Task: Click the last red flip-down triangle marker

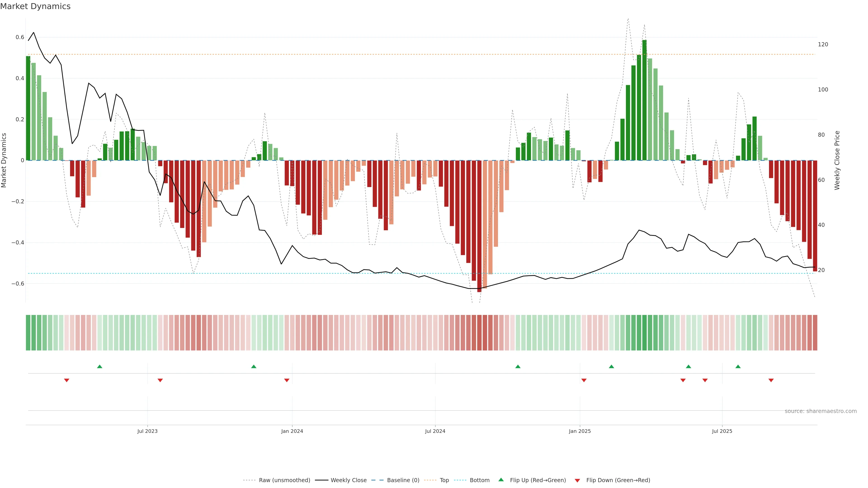Action: 771,380
